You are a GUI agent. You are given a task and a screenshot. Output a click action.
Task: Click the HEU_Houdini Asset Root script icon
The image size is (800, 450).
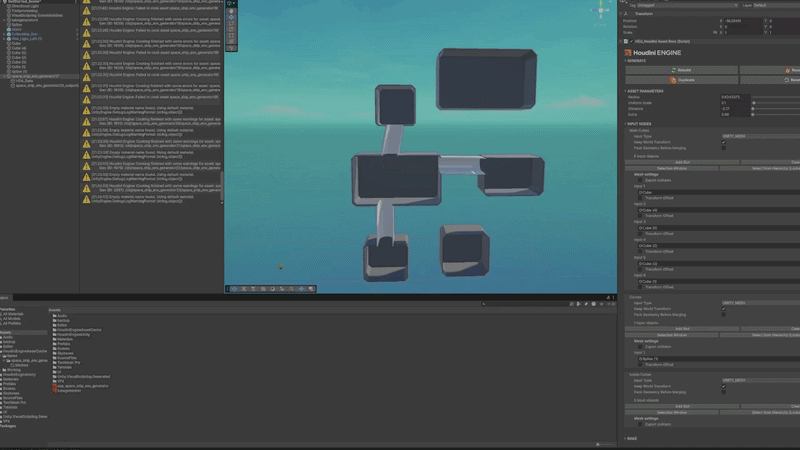click(626, 41)
